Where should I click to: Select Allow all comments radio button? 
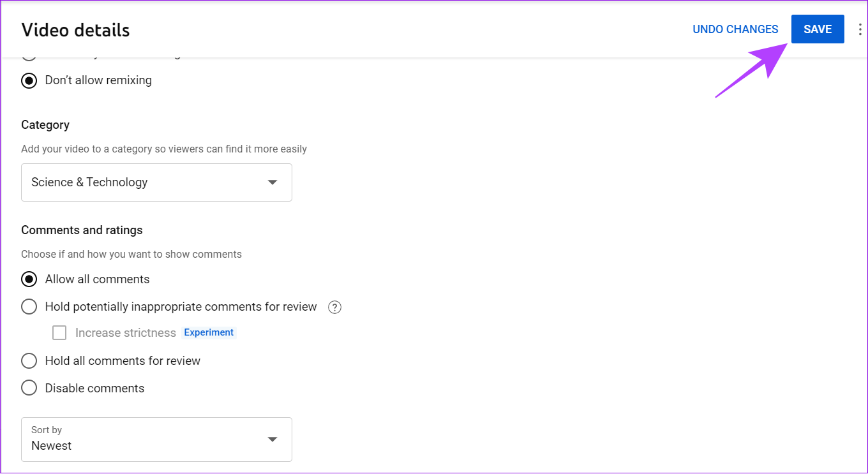[x=29, y=279]
